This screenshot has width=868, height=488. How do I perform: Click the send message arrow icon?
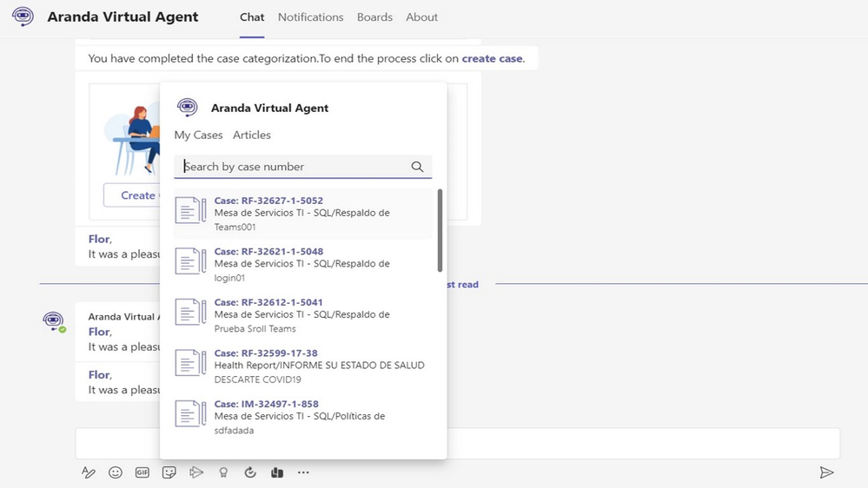coord(826,472)
